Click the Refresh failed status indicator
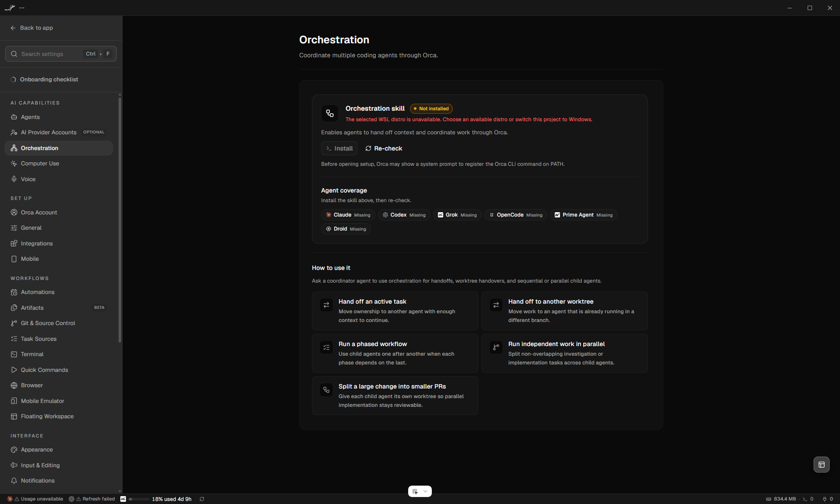The image size is (840, 504). click(92, 499)
